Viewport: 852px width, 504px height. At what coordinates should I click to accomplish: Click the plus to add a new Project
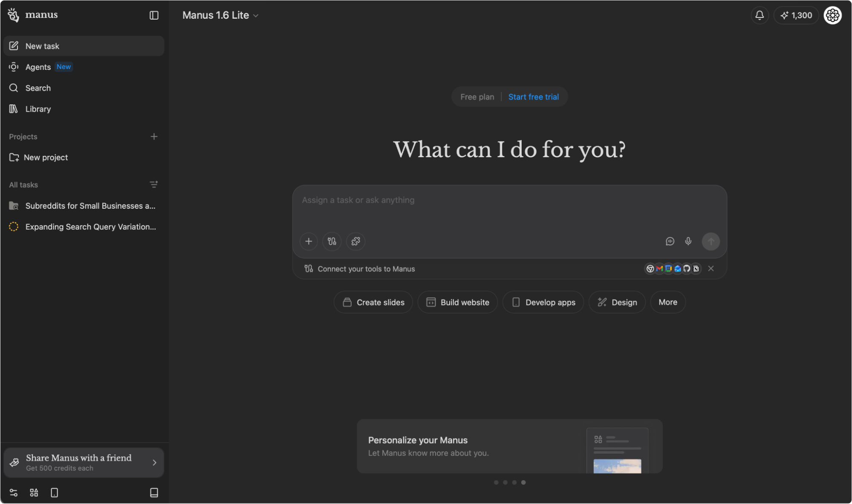[154, 136]
